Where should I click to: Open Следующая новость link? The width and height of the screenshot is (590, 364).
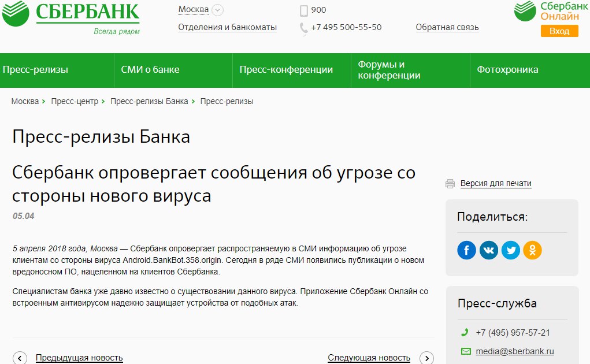369,358
